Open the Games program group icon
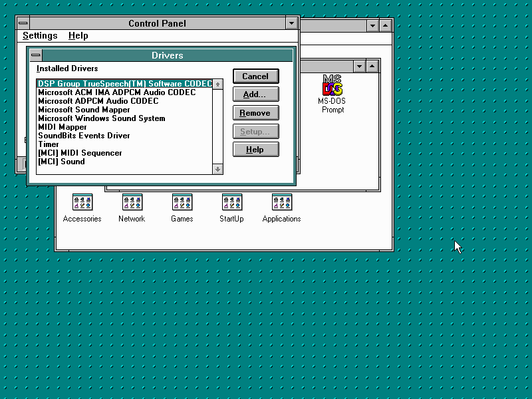The height and width of the screenshot is (399, 532). [x=182, y=203]
